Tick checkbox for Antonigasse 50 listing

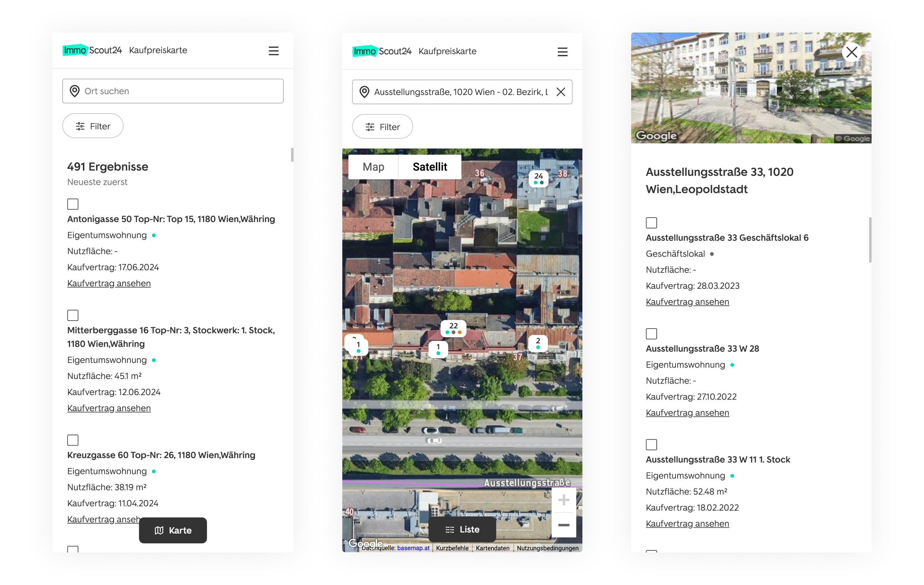pyautogui.click(x=73, y=204)
